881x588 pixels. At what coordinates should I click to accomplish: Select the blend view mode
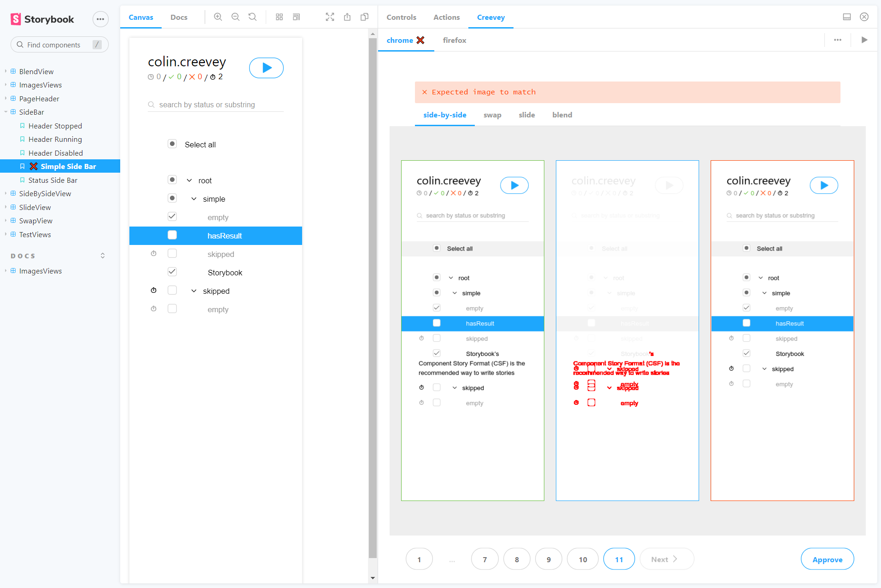[x=562, y=115]
